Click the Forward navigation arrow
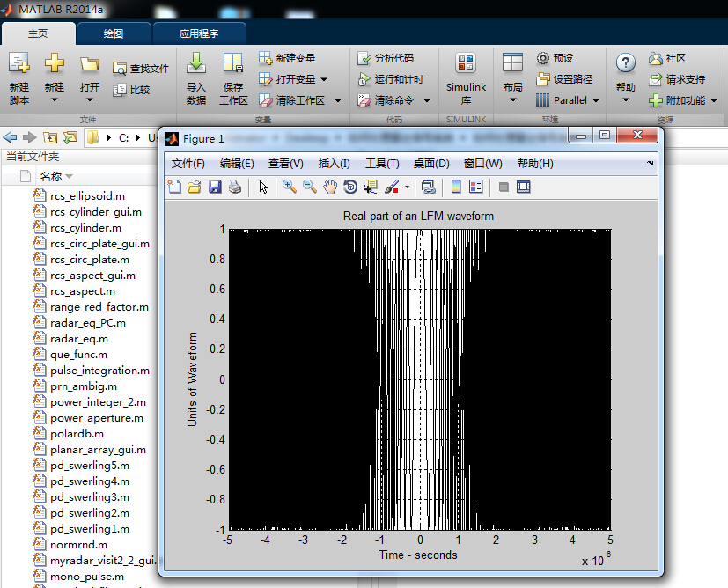Screen dimensions: 728x588 pyautogui.click(x=30, y=137)
